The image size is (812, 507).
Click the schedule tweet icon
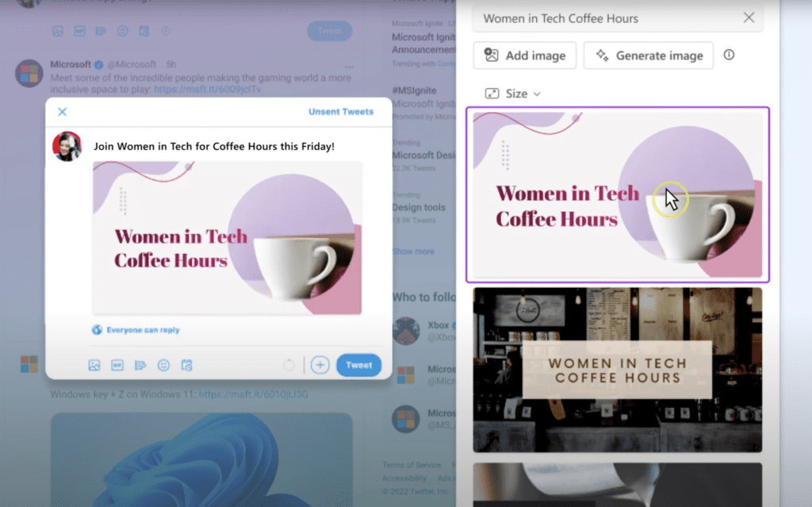186,365
